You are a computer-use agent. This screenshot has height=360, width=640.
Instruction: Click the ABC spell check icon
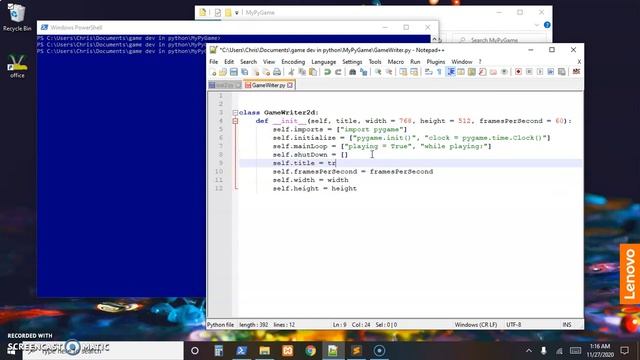[x=576, y=72]
